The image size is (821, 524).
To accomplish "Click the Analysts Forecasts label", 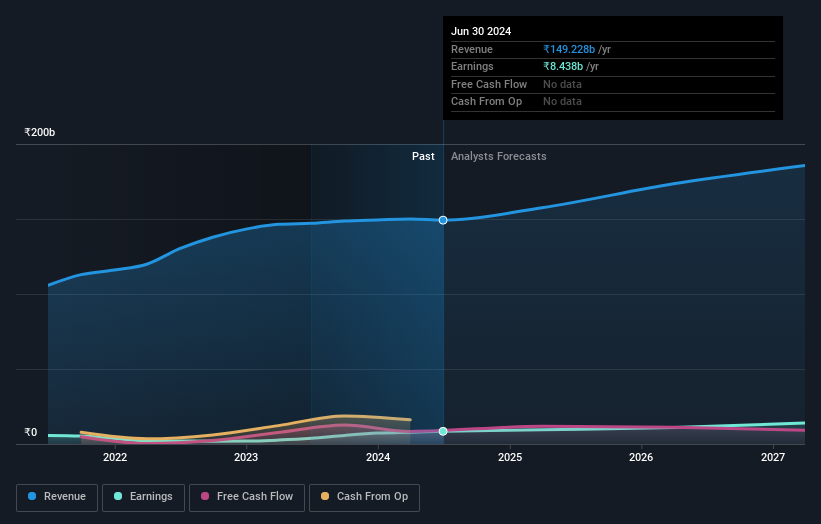I will (498, 156).
